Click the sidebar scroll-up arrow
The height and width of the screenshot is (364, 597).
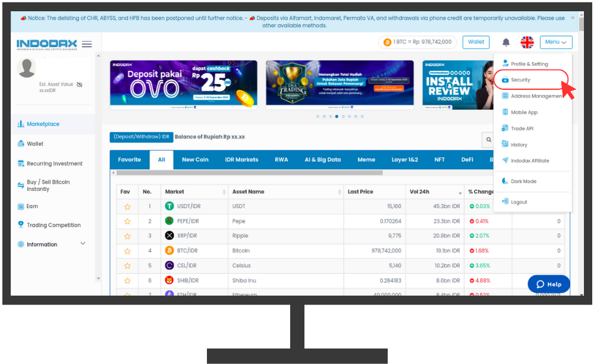[98, 55]
